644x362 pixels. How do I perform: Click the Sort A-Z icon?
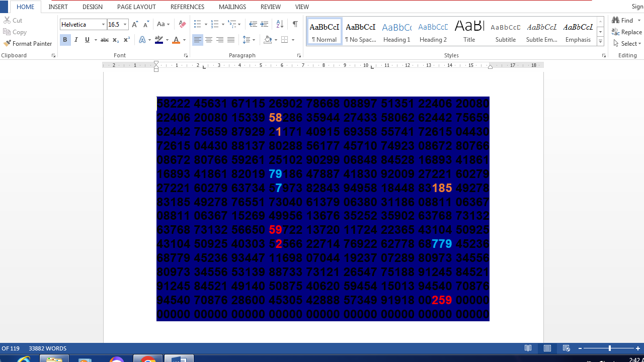coord(280,24)
